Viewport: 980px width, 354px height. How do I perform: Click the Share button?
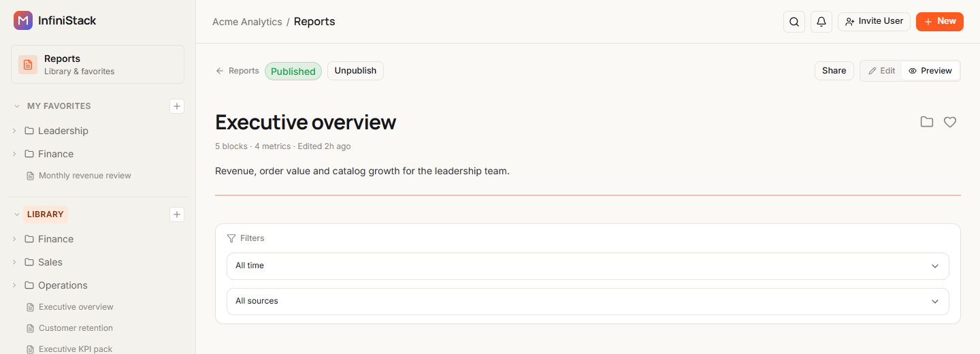click(x=834, y=71)
